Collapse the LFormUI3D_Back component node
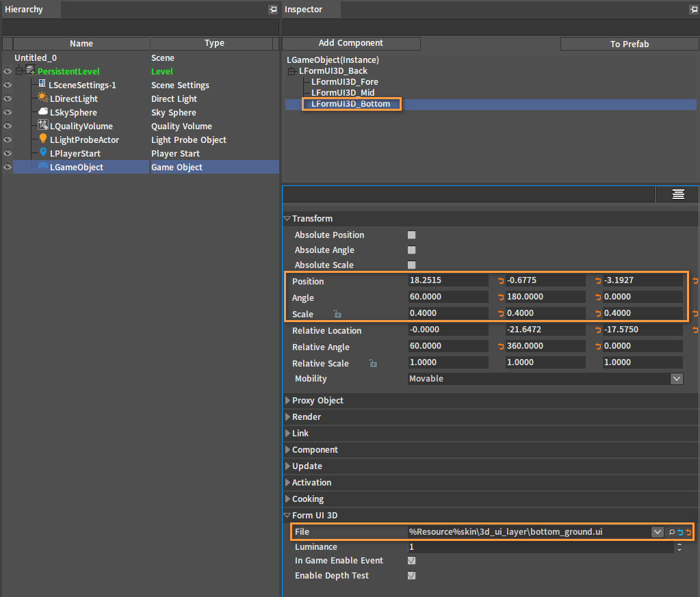 pos(292,71)
